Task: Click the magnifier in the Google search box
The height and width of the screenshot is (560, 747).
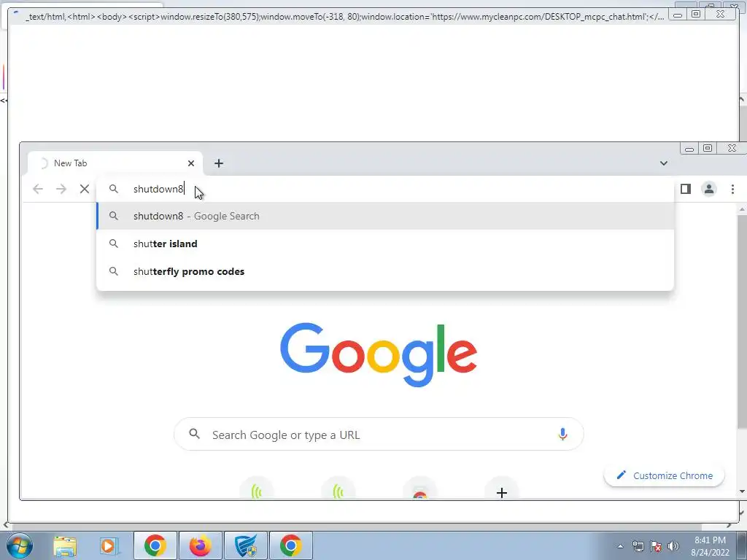Action: (x=194, y=434)
